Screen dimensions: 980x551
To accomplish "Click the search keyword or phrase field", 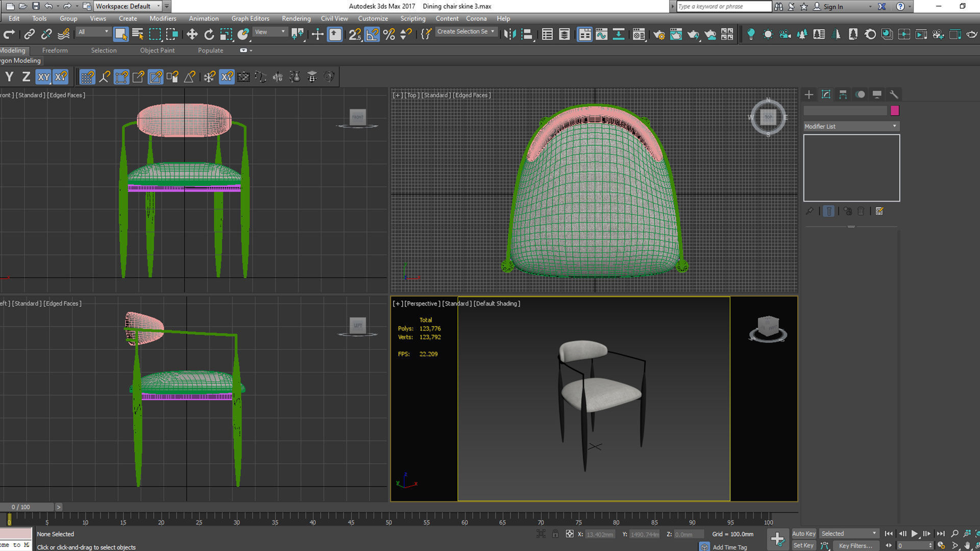I will 724,6.
